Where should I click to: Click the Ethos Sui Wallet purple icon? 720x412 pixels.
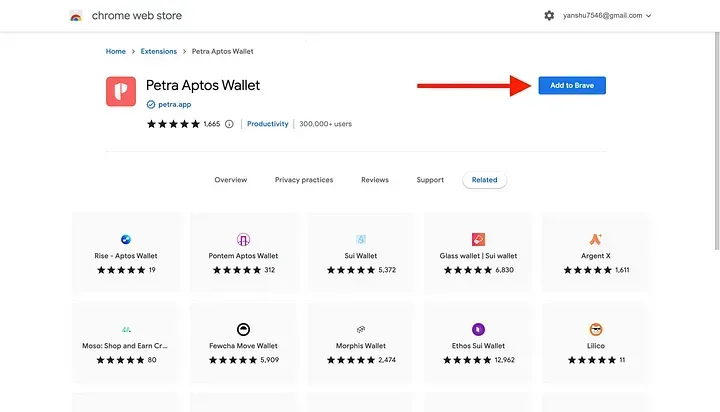tap(478, 329)
